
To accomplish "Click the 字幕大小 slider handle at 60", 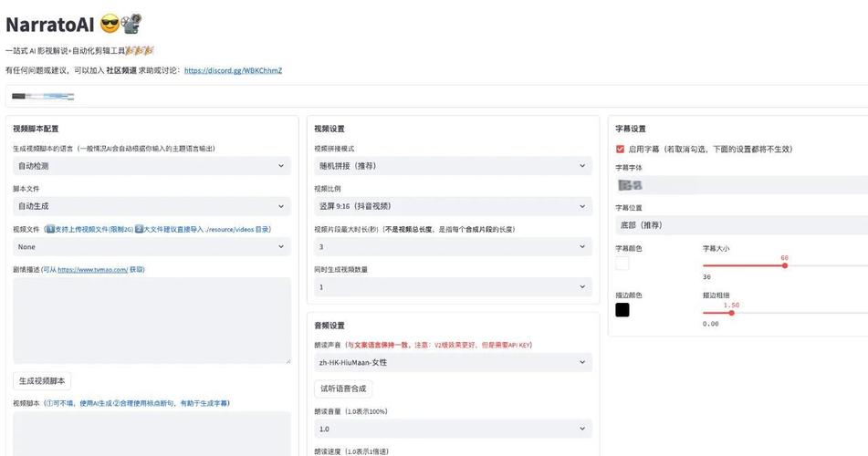I will tap(784, 265).
